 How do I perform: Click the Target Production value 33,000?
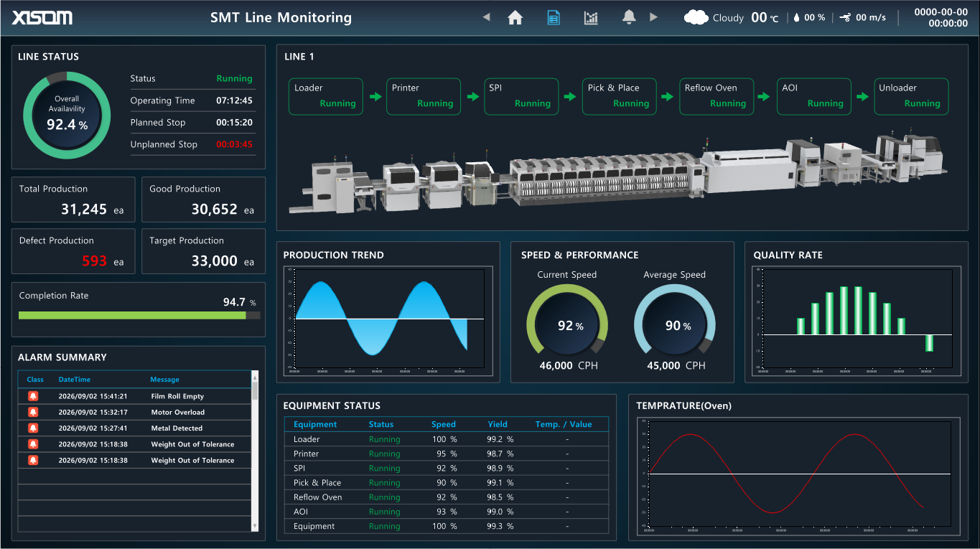click(x=214, y=261)
